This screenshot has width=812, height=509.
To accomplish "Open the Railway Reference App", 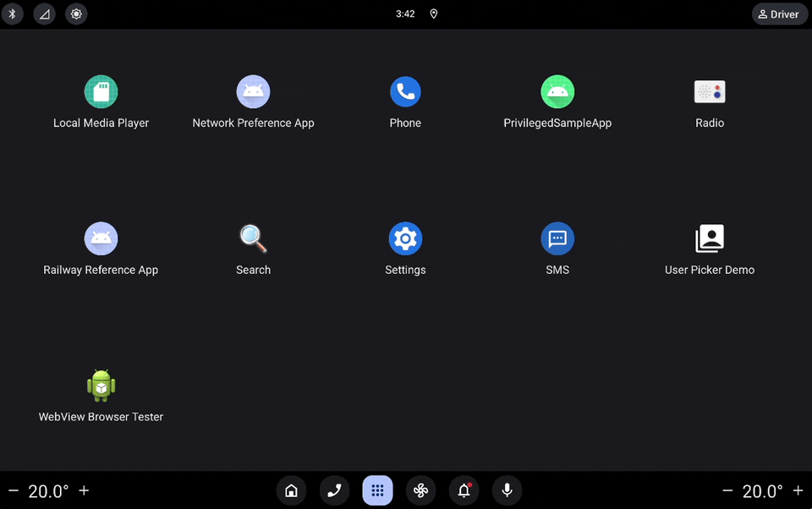I will [x=101, y=238].
